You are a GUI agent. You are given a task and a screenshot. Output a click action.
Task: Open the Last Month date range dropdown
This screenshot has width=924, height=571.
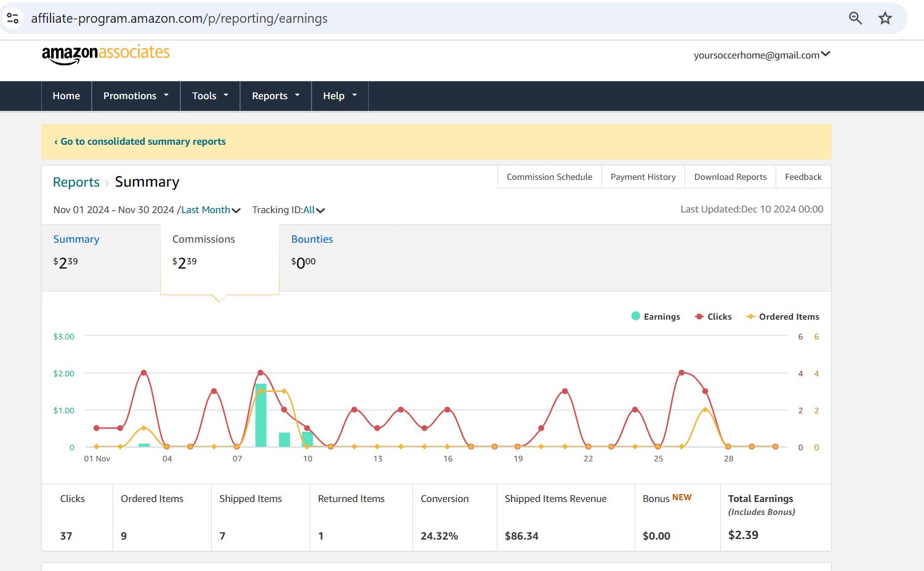pos(211,210)
